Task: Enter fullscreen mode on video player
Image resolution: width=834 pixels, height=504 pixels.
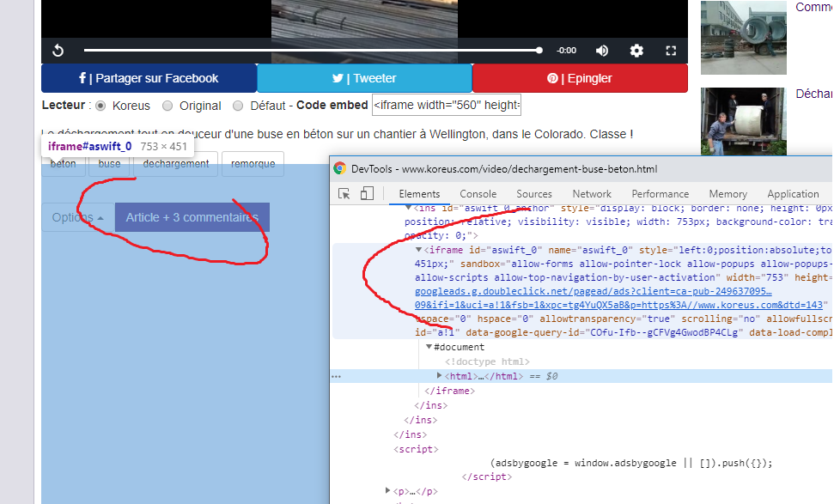Action: [672, 51]
